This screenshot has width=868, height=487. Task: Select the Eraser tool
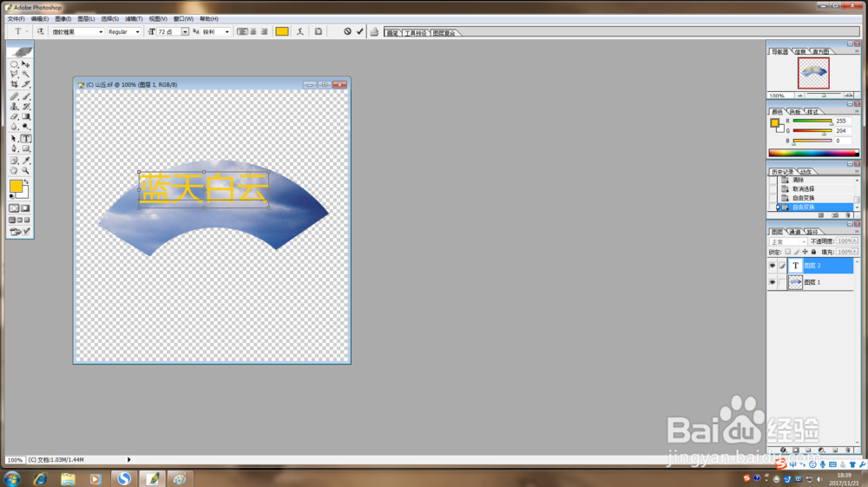pos(15,116)
